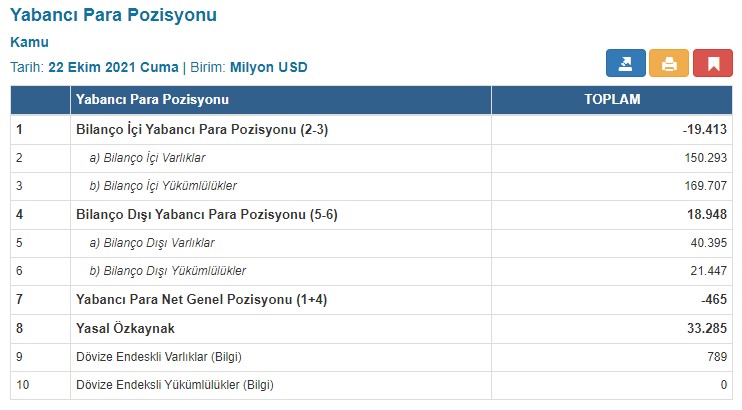Click the Milyon USD unit label
The height and width of the screenshot is (410, 742).
[269, 67]
